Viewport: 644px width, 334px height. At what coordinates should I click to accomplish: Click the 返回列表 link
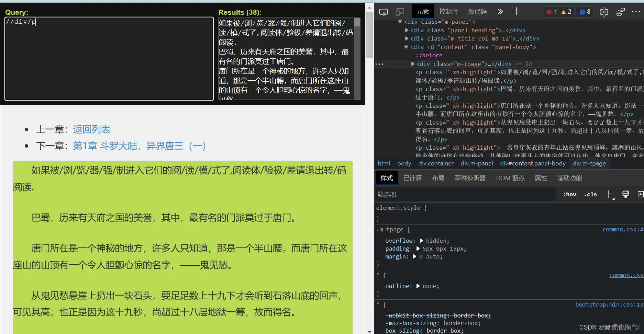click(91, 129)
